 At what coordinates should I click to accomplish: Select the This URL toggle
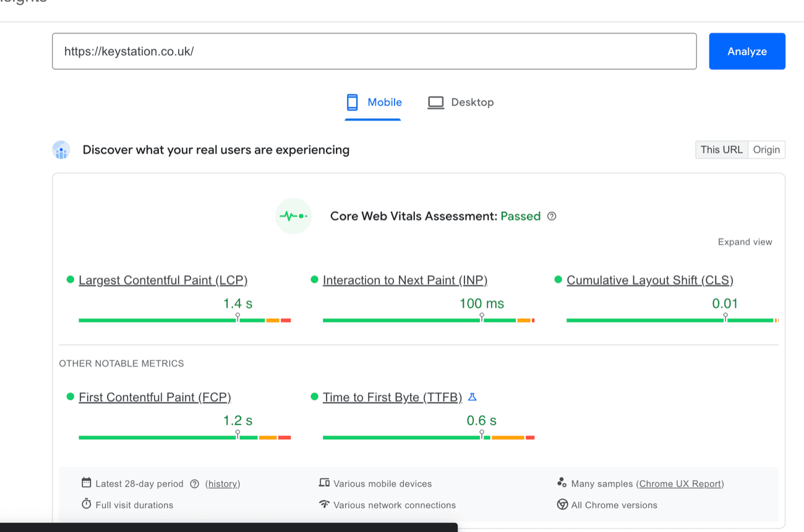pyautogui.click(x=722, y=150)
